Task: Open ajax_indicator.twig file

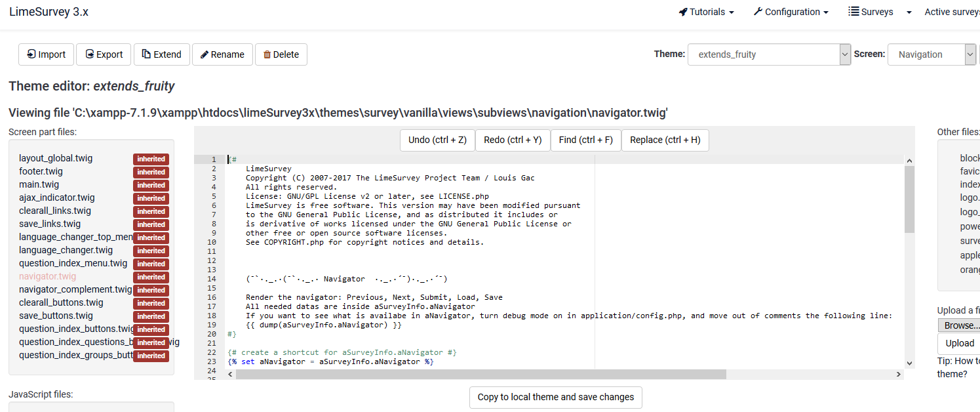Action: [x=57, y=197]
